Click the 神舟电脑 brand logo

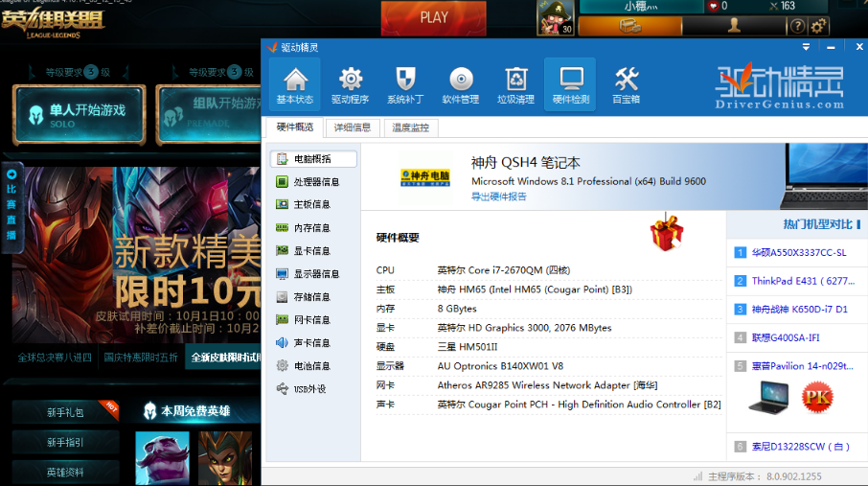425,178
